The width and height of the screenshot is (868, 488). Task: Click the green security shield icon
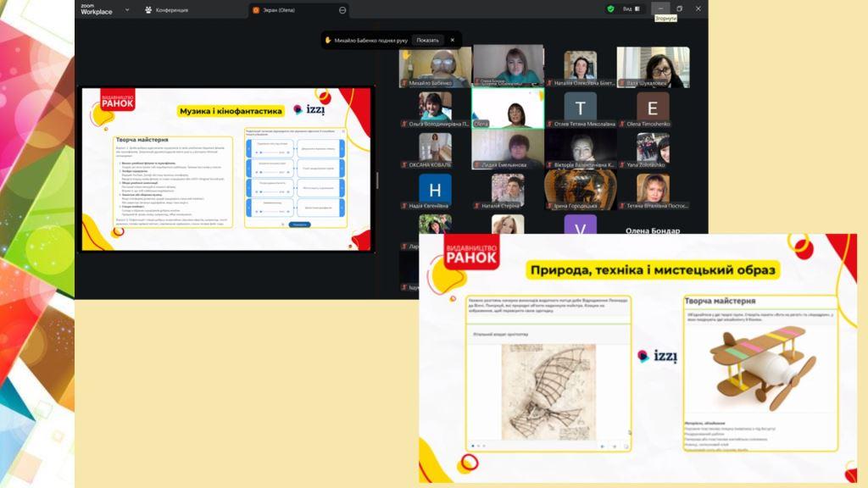(x=610, y=8)
